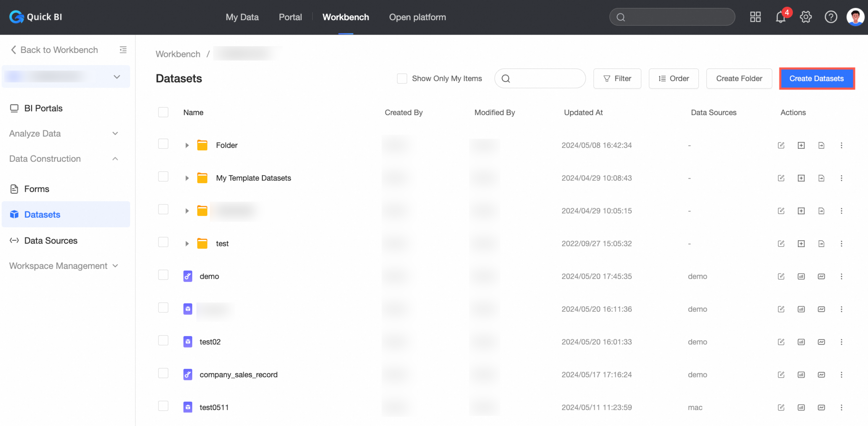This screenshot has height=426, width=868.
Task: Check the select-all checkbox in table header
Action: coord(163,112)
